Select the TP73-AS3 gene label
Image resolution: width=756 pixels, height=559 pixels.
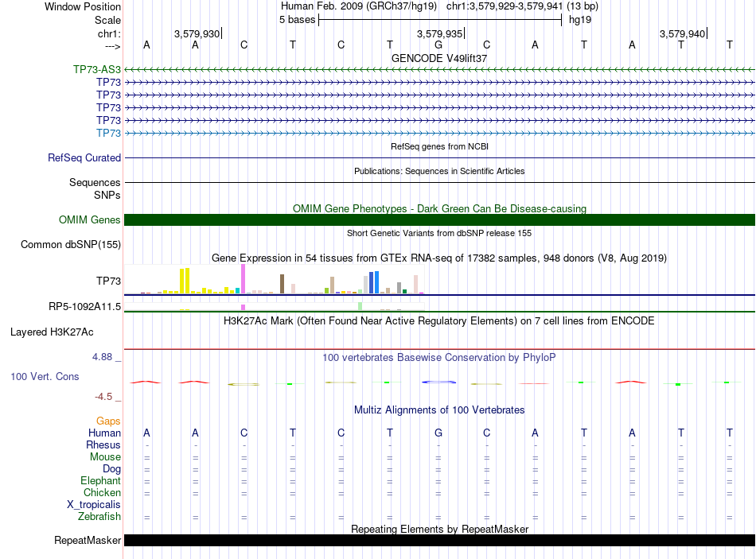pyautogui.click(x=97, y=69)
